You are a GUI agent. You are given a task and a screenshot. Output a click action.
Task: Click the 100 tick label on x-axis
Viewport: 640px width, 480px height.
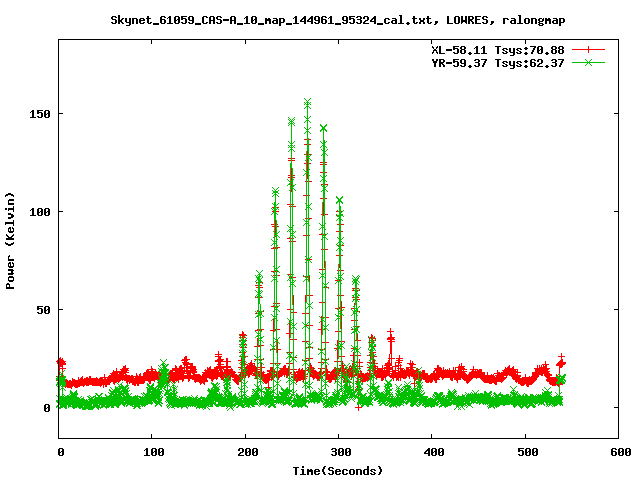pos(152,453)
